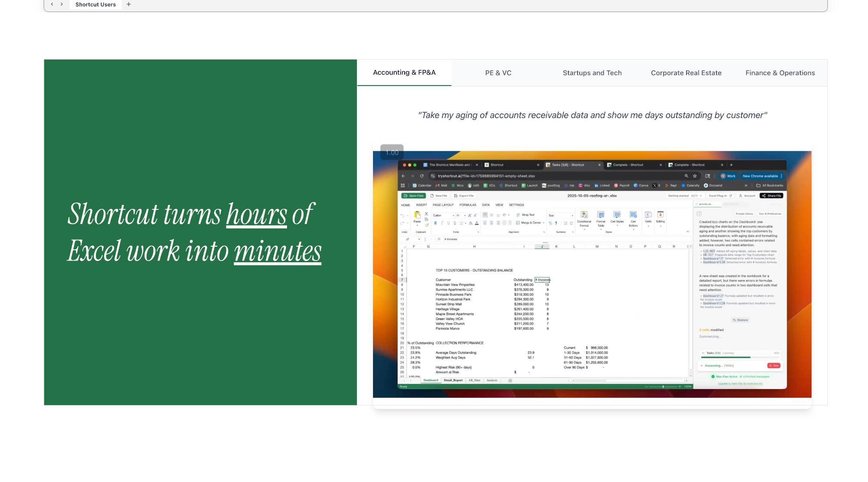Click the plus icon beside Shortcut Users

pyautogui.click(x=129, y=4)
